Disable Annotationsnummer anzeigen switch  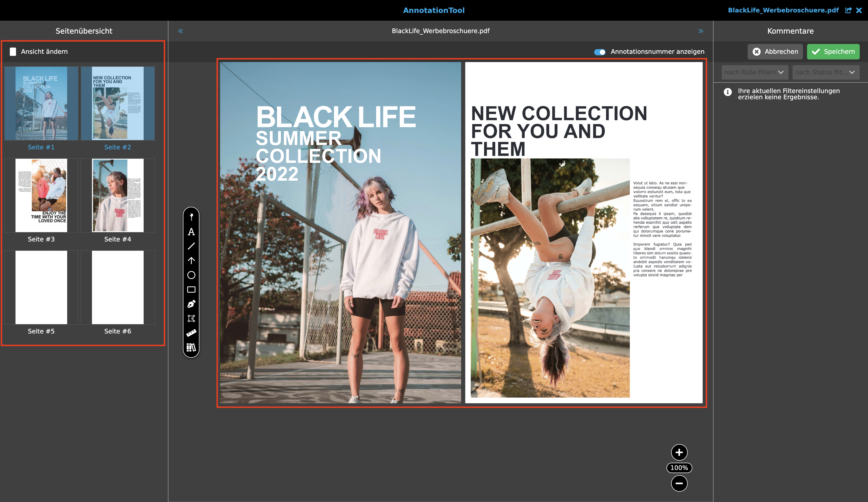click(600, 52)
